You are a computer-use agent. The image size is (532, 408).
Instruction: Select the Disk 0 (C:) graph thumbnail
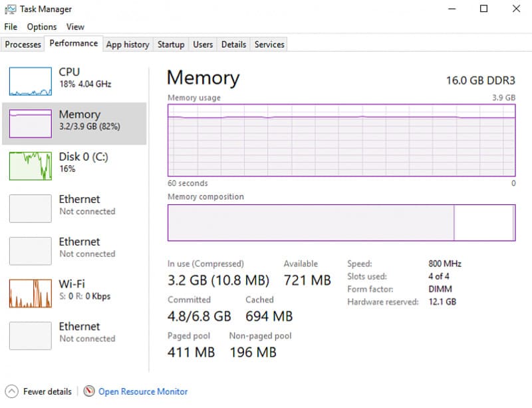click(31, 166)
